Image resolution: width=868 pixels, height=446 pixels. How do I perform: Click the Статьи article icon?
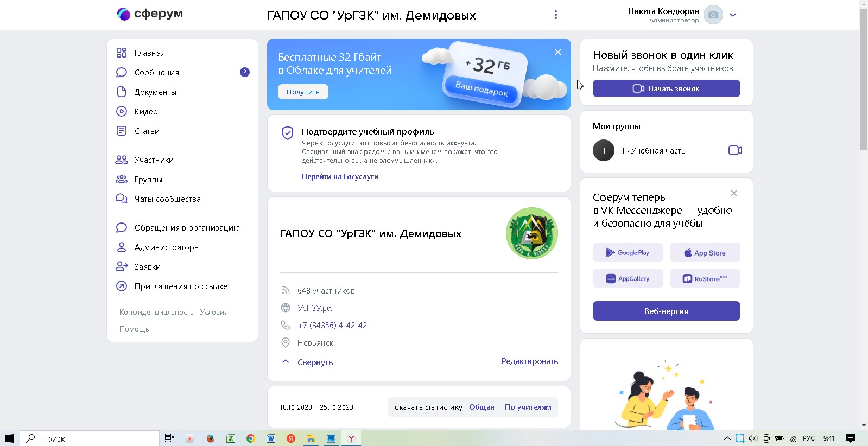(122, 131)
